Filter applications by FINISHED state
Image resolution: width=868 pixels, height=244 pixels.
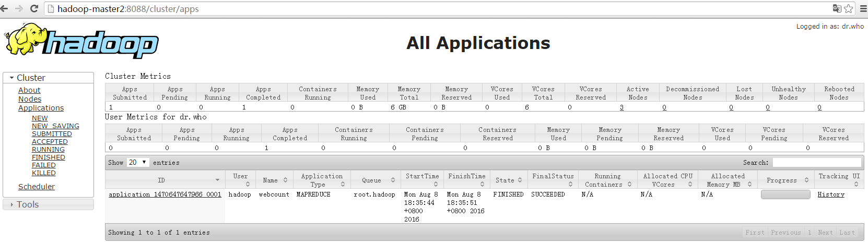pyautogui.click(x=49, y=157)
